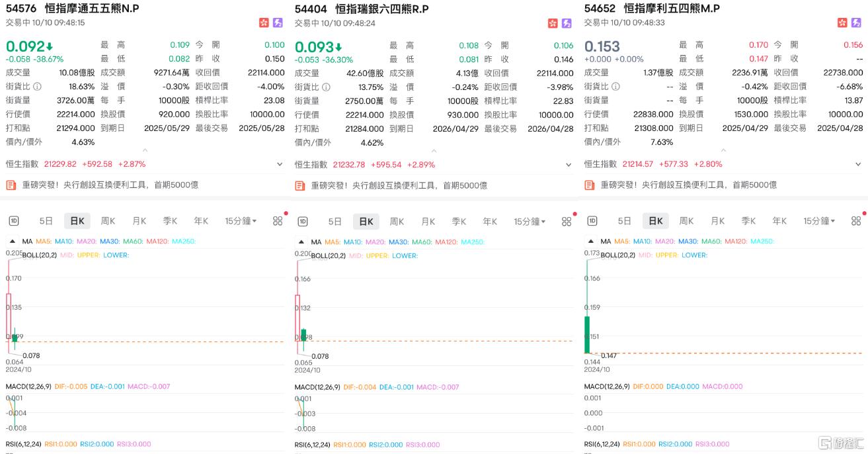Image resolution: width=868 pixels, height=454 pixels.
Task: Click the news document icon under 54404
Action: (x=300, y=185)
